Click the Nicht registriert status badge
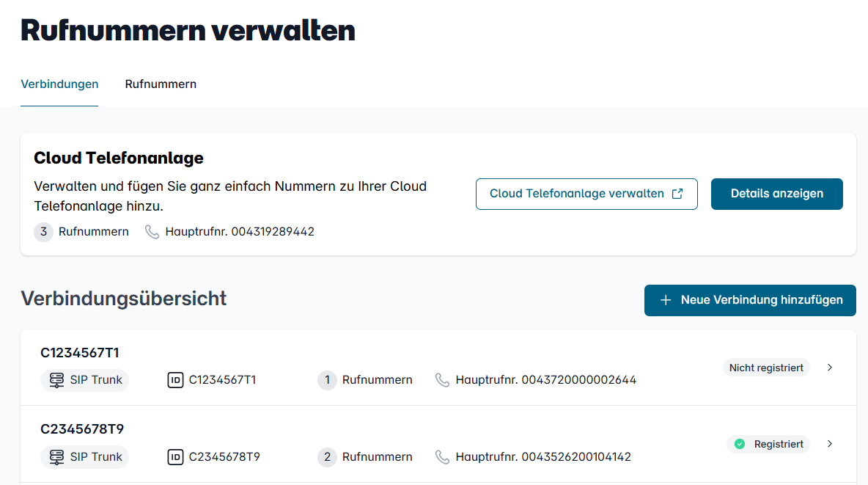The image size is (868, 485). pos(766,368)
